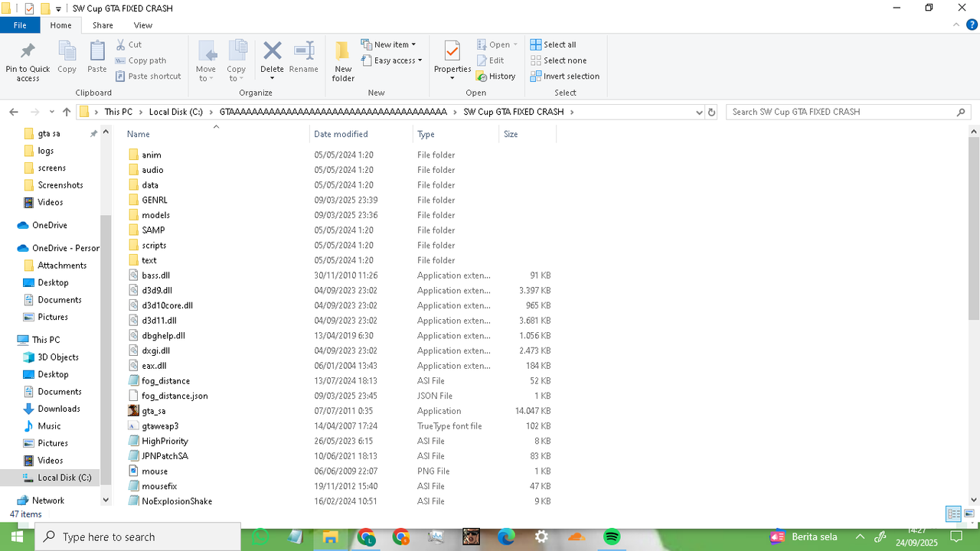Go up one folder level
Image resolution: width=980 pixels, height=551 pixels.
point(67,112)
